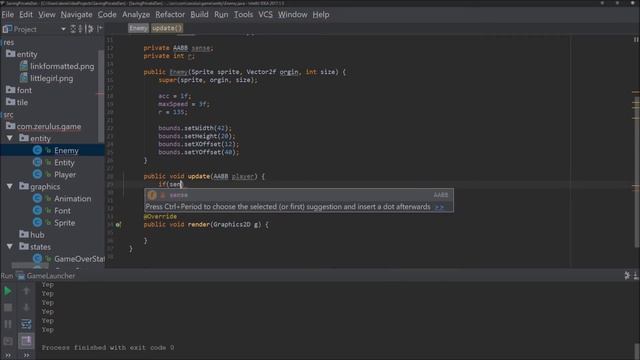Select the GameOverState class
Screen dimensions: 640x360
click(x=79, y=259)
